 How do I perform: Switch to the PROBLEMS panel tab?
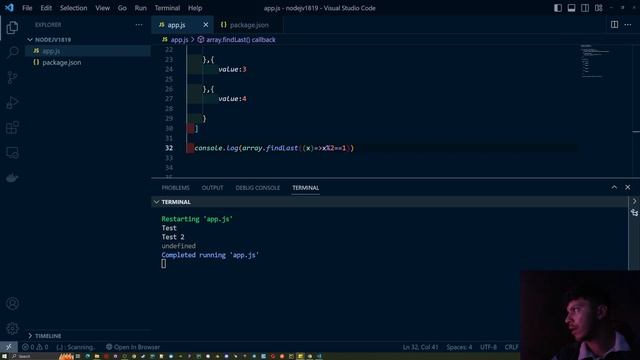pyautogui.click(x=176, y=188)
